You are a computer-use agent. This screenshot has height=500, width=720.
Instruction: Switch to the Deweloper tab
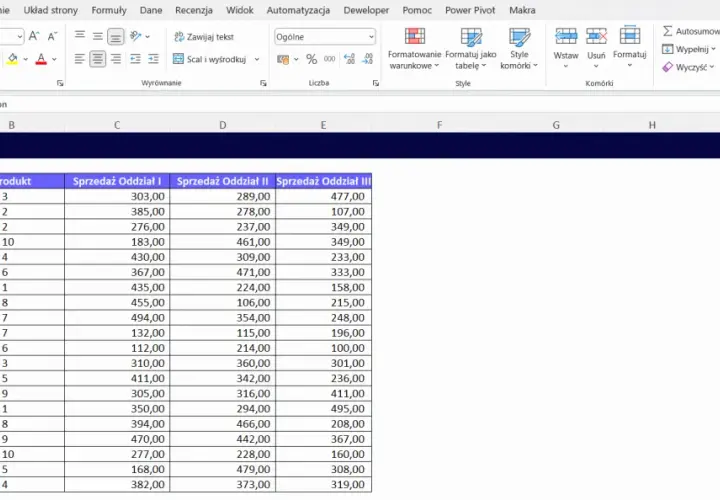[366, 10]
